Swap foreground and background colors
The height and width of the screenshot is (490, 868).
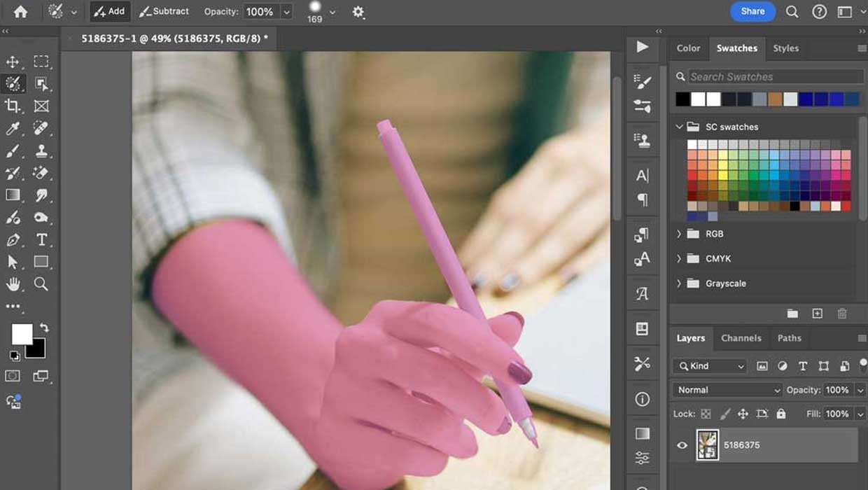point(44,328)
